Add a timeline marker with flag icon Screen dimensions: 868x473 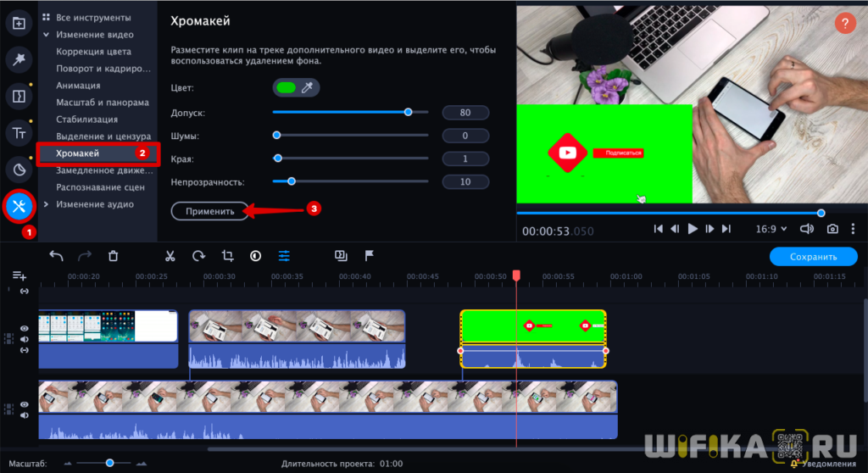point(370,255)
